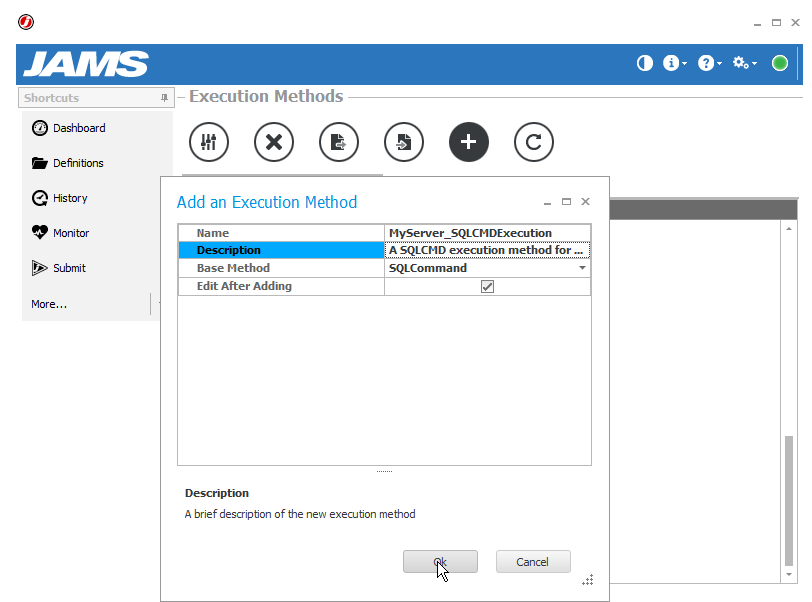Click the horizontal splitter dots below grid

384,471
